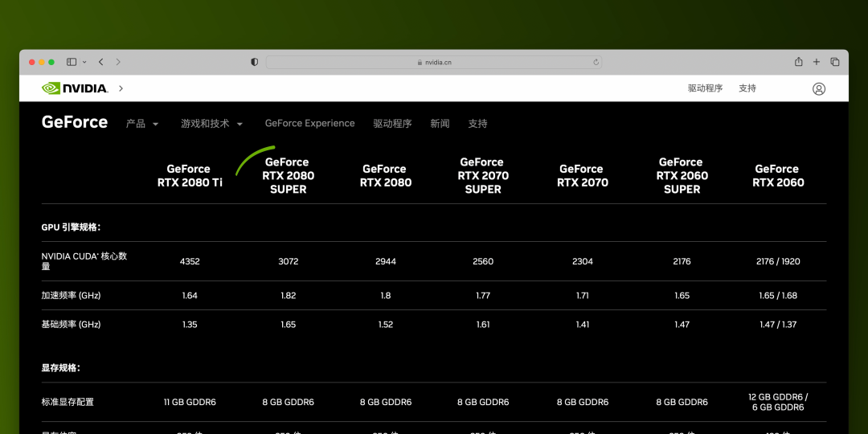Expand the sidebar options chevron
Viewport: 868px width, 434px height.
click(84, 62)
